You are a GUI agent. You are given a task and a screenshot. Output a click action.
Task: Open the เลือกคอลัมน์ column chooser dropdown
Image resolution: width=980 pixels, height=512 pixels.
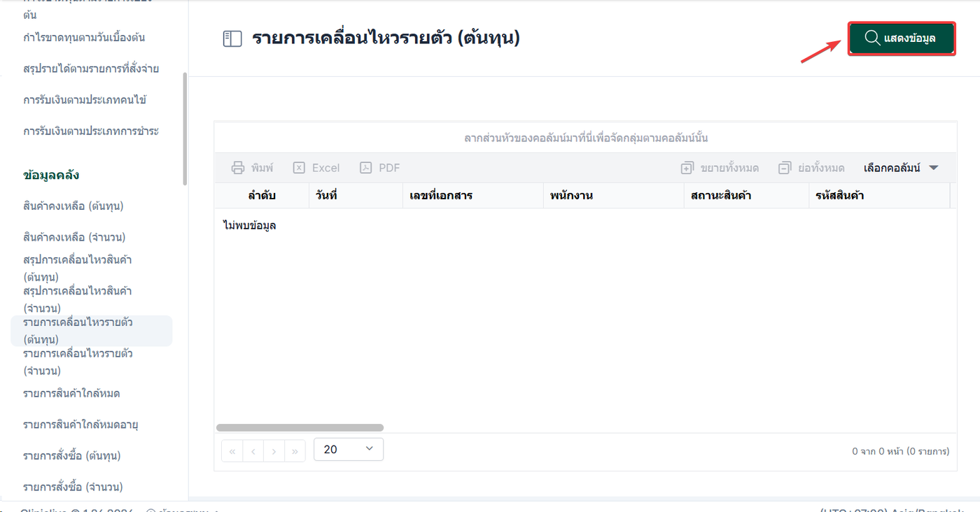(x=902, y=168)
